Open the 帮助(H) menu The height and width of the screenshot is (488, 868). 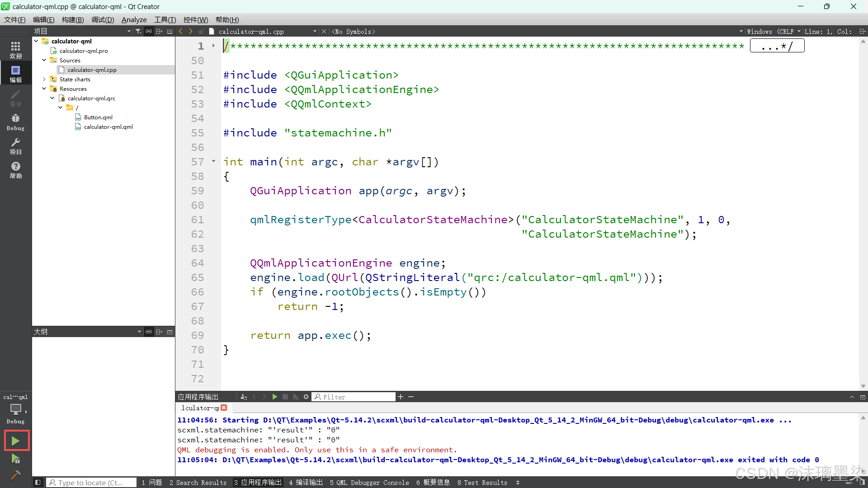227,19
